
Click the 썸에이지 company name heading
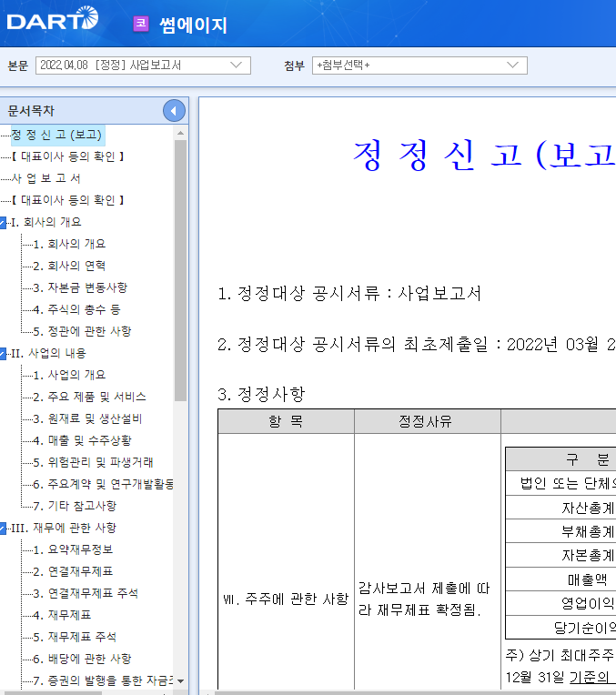193,25
